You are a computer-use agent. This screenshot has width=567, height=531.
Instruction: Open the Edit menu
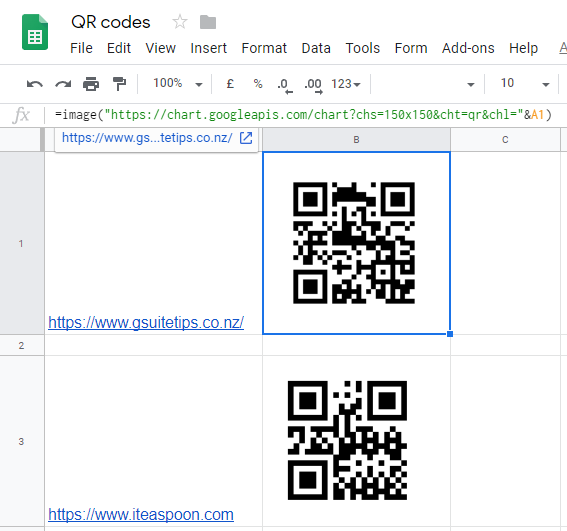point(119,48)
